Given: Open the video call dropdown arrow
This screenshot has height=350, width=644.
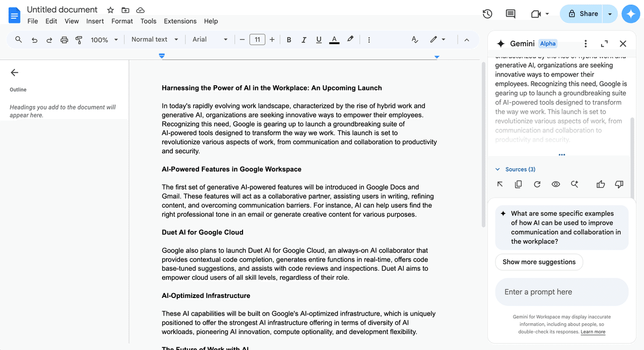Looking at the screenshot, I should click(547, 14).
